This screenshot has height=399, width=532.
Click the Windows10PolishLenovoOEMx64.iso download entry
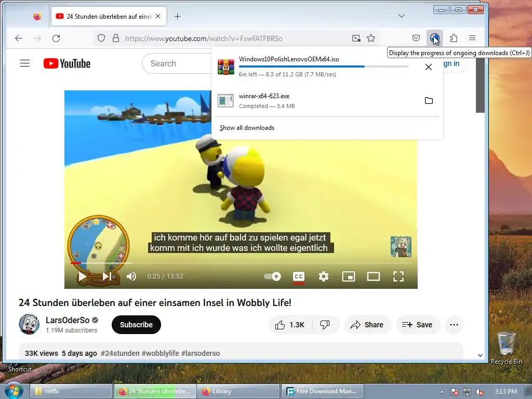pos(315,66)
